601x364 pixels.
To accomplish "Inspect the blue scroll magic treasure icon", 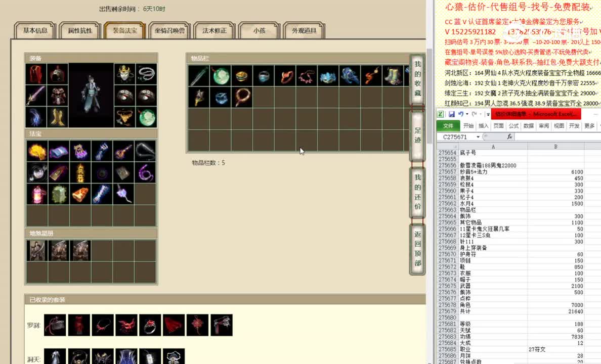I will tap(59, 151).
